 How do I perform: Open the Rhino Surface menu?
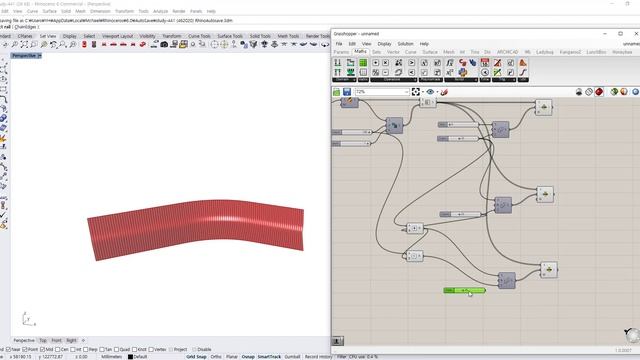tap(49, 11)
